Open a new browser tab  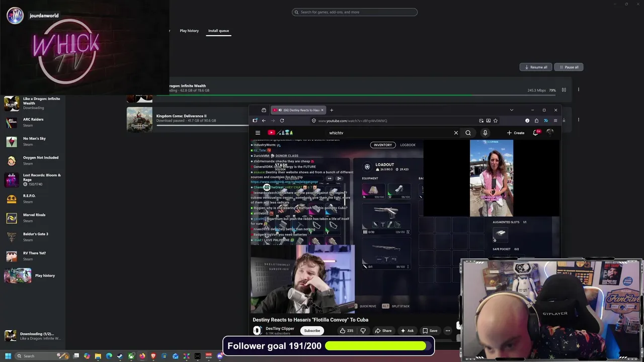point(332,110)
